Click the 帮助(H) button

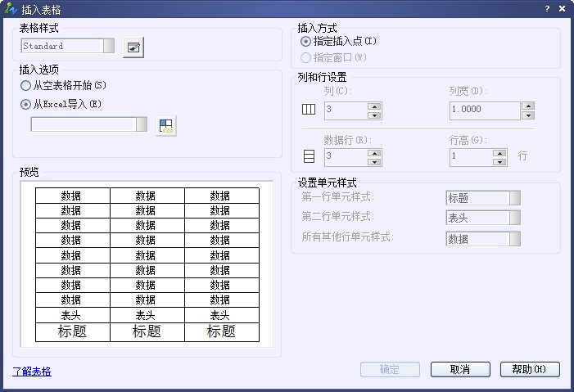point(529,370)
